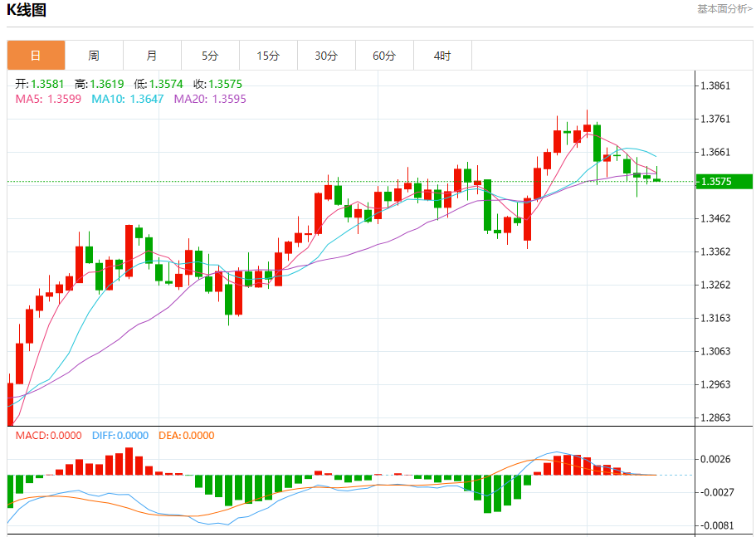Switch to the 周 weekly tab
The image size is (756, 537).
(x=94, y=56)
